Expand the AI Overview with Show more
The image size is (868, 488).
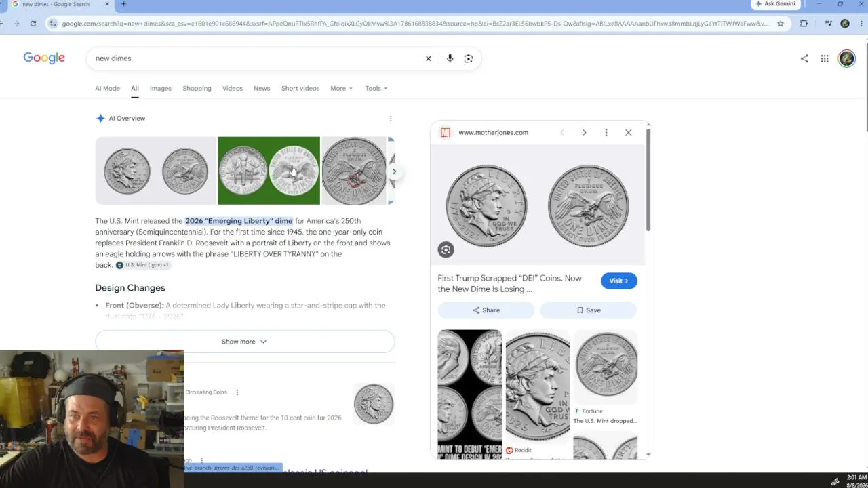(244, 342)
